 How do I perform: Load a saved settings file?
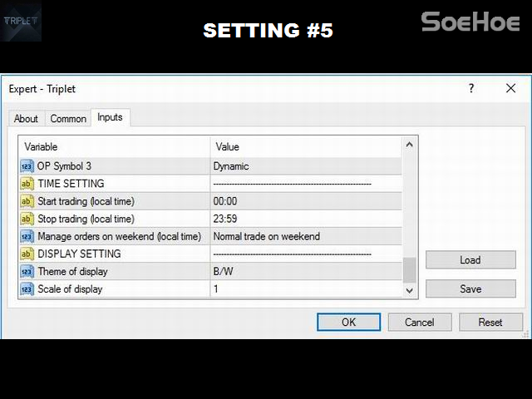470,260
